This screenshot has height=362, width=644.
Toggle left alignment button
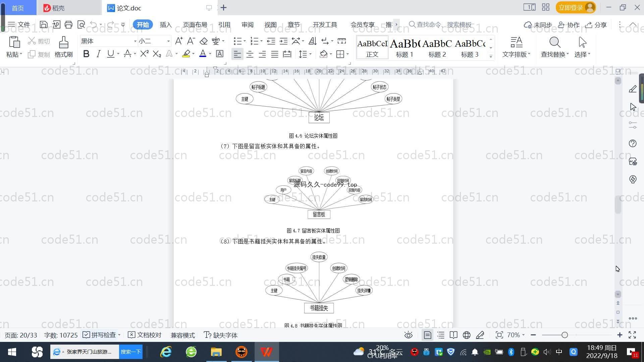237,54
